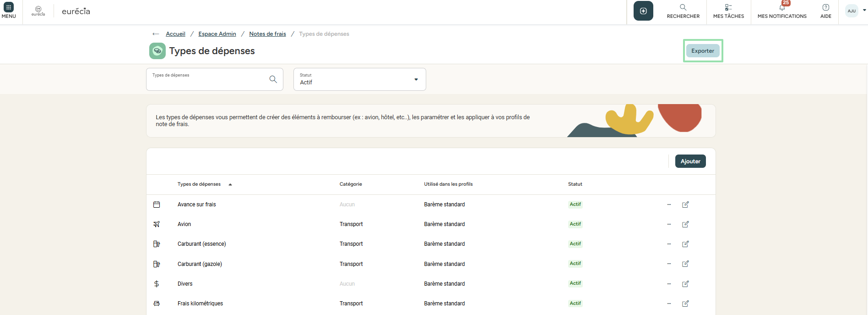Open Mes Tâches task list icon

point(728,8)
